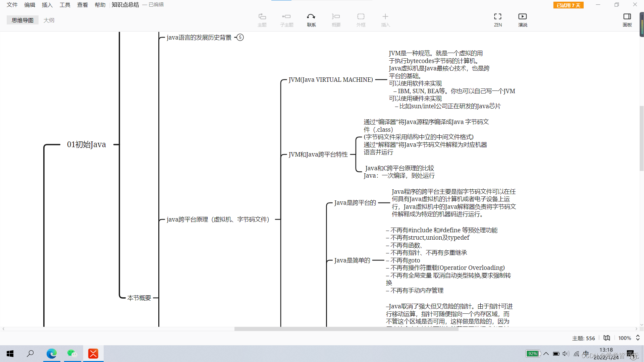Open WeChat from taskbar
The image size is (644, 362).
(72, 354)
